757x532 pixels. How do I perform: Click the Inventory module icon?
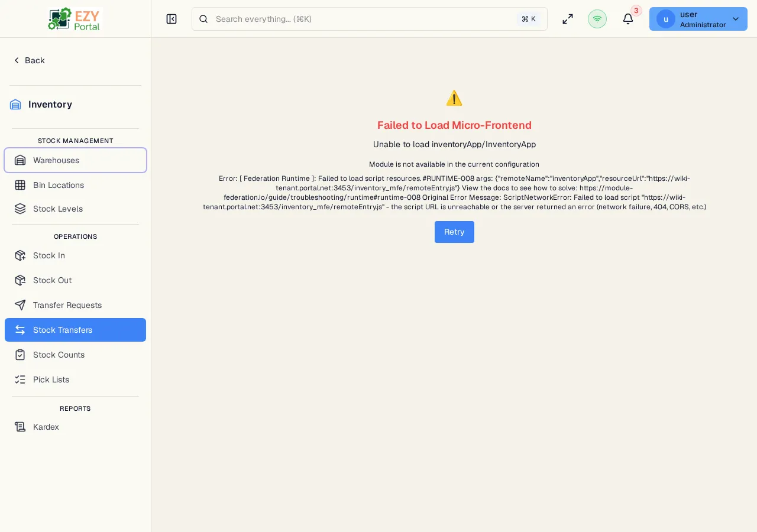tap(15, 105)
